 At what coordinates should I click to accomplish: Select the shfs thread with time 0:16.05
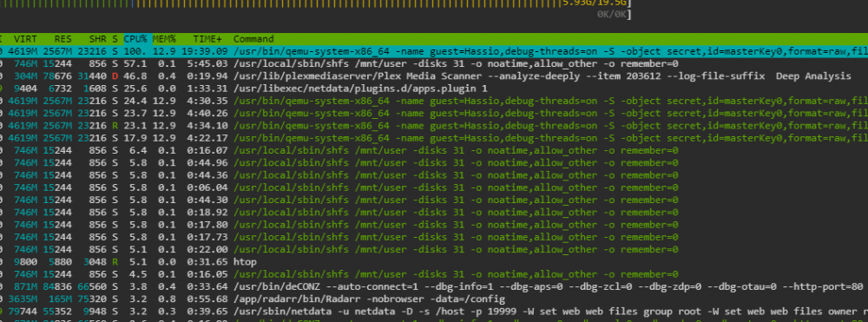pyautogui.click(x=434, y=274)
